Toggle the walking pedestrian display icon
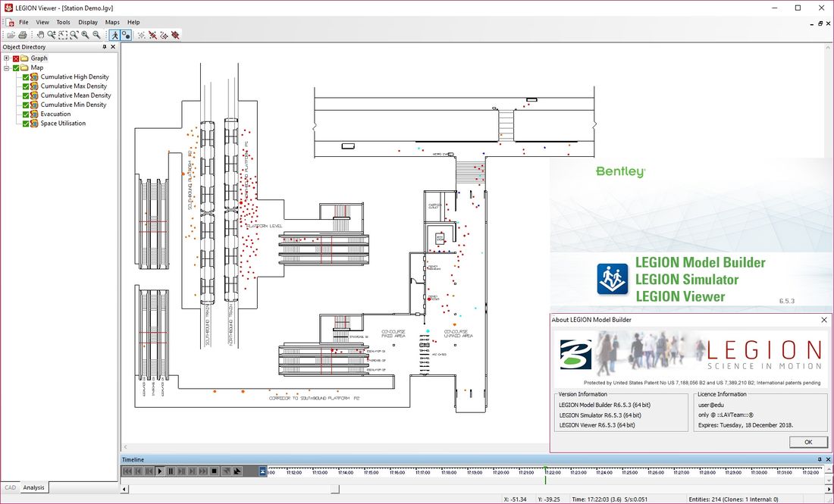Screen dimensions: 834x504 pyautogui.click(x=115, y=35)
